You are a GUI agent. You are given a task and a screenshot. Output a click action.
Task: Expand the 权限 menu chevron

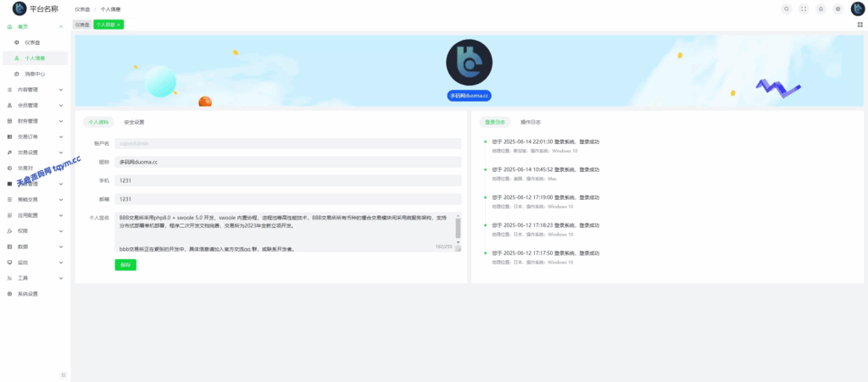pos(61,230)
